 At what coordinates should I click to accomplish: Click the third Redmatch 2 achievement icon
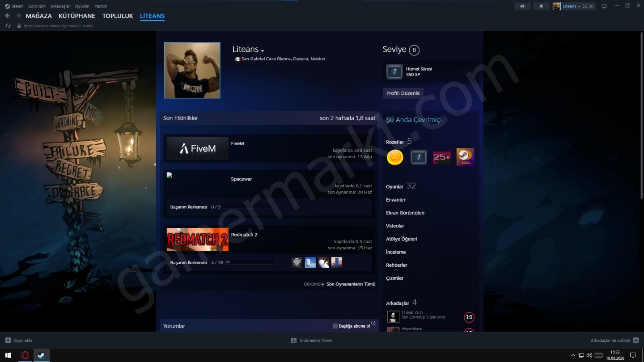click(324, 262)
